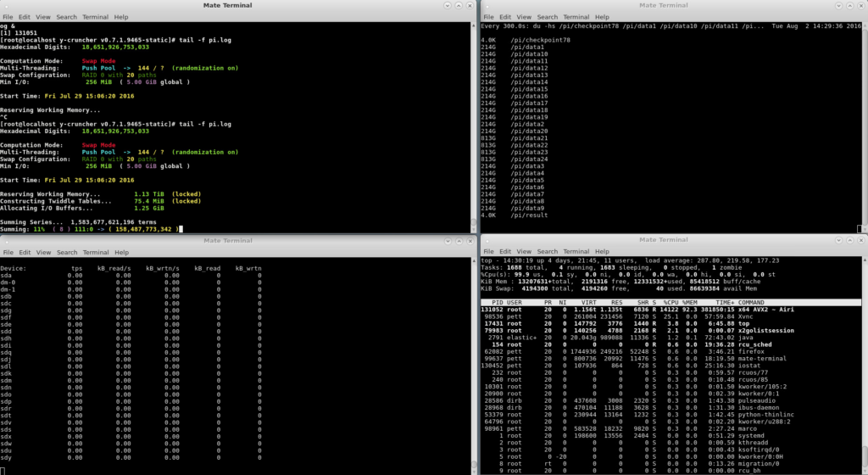Close the top process Mate Terminal window
The width and height of the screenshot is (868, 475).
tap(861, 240)
